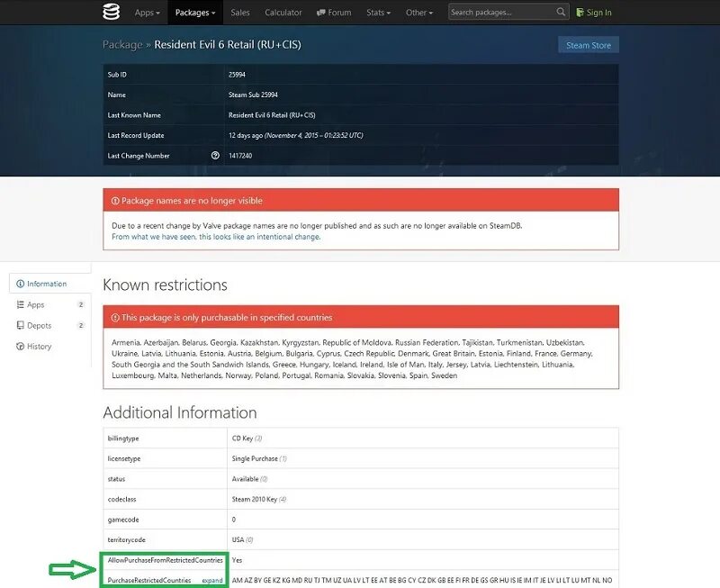The width and height of the screenshot is (720, 588).
Task: Switch to the History sidebar tab
Action: [x=38, y=346]
